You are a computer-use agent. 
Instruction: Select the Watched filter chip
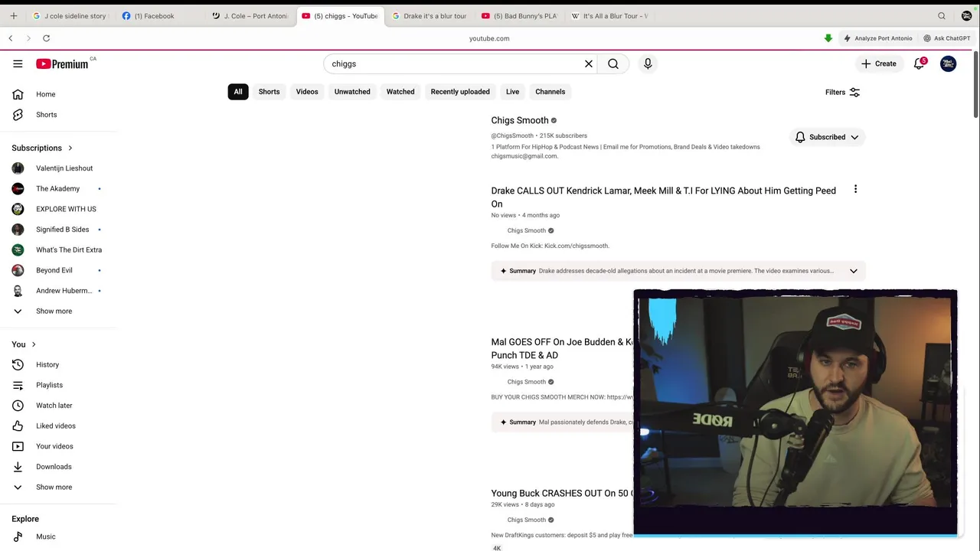[400, 92]
